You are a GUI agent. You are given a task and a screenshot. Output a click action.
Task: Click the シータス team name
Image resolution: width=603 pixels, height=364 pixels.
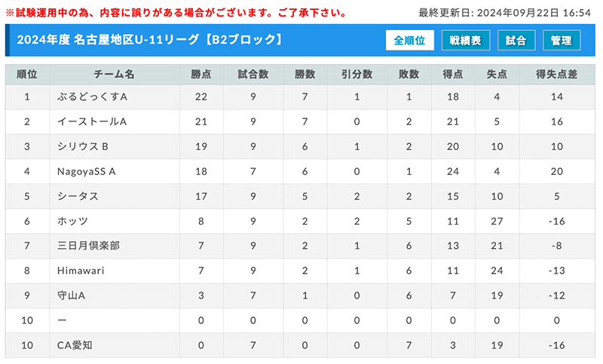pos(78,197)
